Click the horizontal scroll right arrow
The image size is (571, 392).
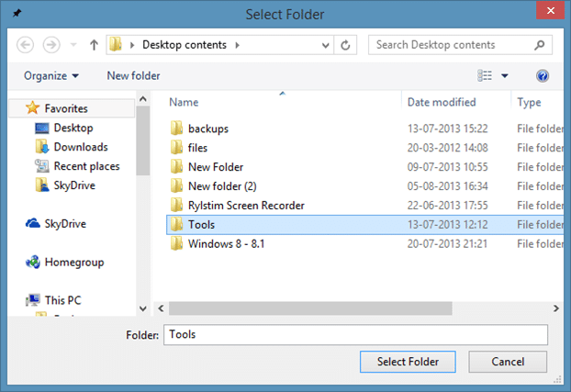(555, 308)
